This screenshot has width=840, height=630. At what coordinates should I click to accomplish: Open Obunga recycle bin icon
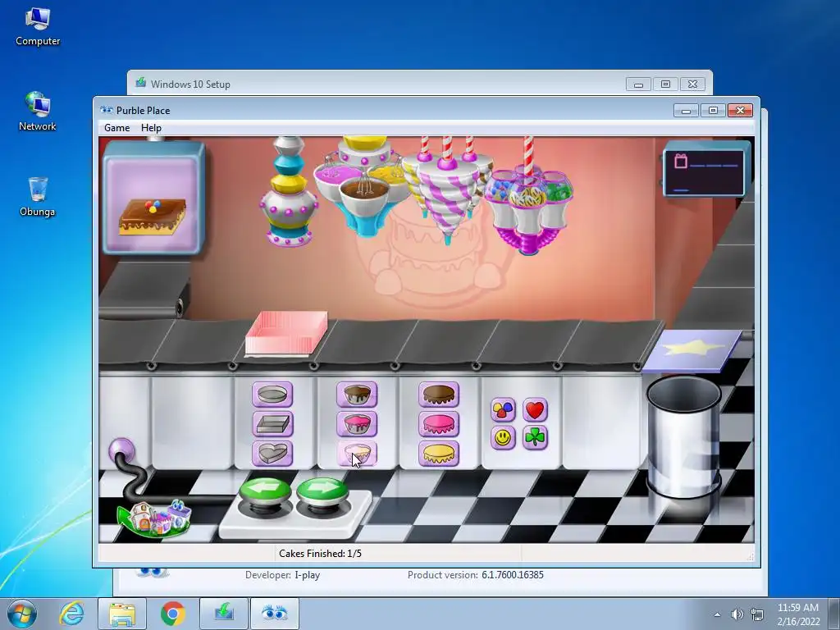tap(38, 197)
